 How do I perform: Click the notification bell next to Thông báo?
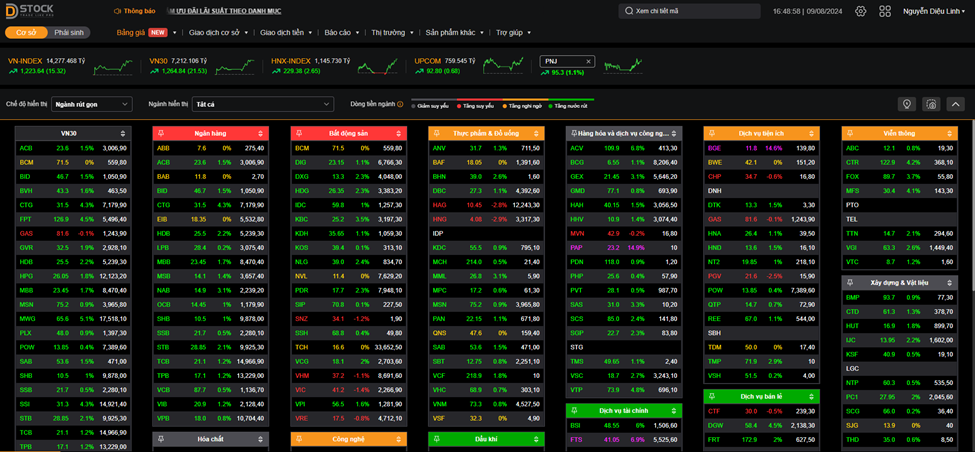pos(116,11)
